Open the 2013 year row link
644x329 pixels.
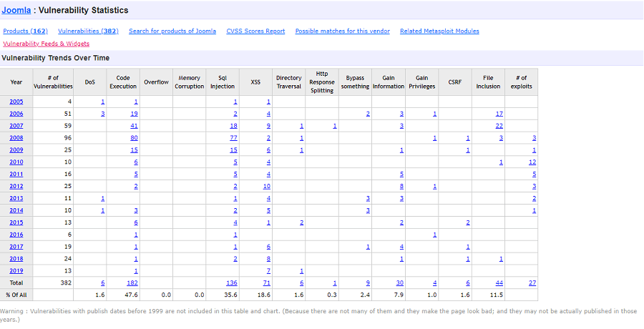(x=16, y=198)
